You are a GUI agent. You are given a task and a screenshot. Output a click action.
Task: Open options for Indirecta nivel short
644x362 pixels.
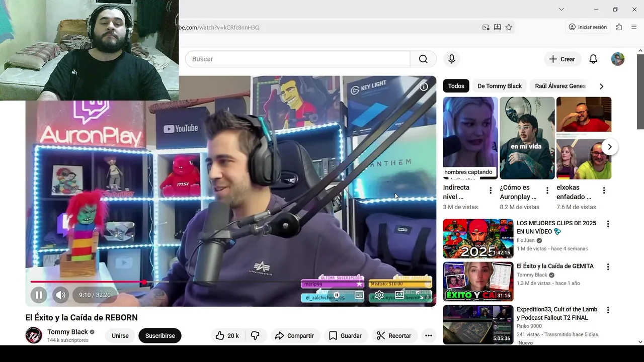[x=491, y=191]
